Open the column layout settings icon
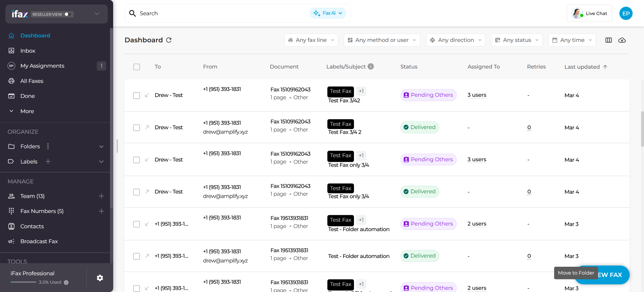The image size is (644, 292). [x=608, y=40]
